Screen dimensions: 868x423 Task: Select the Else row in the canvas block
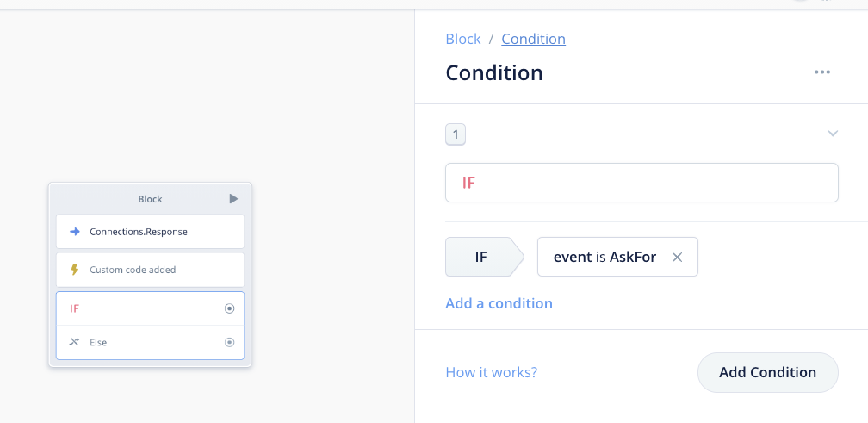(x=138, y=342)
